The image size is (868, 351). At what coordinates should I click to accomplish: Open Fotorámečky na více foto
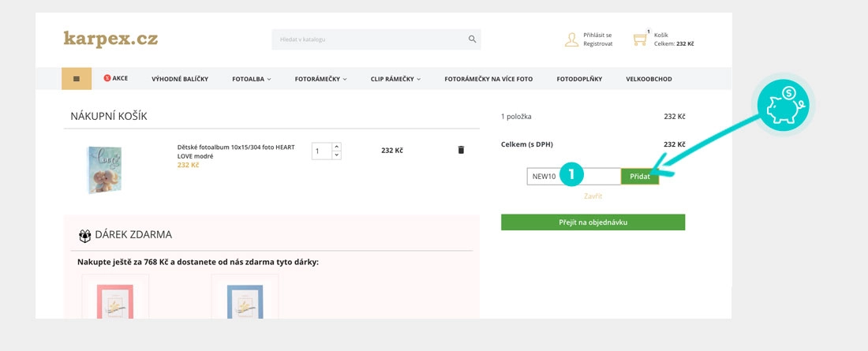[488, 79]
